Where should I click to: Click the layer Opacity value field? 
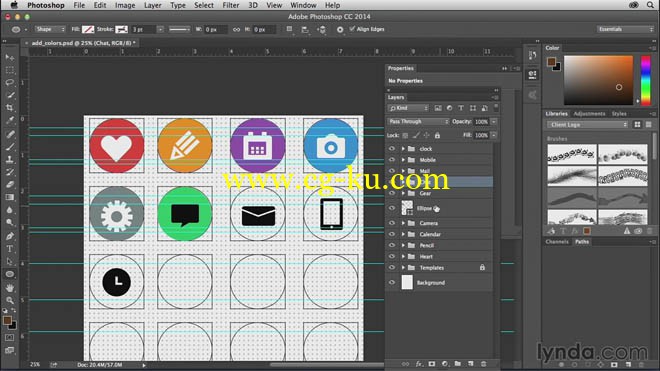coord(481,122)
